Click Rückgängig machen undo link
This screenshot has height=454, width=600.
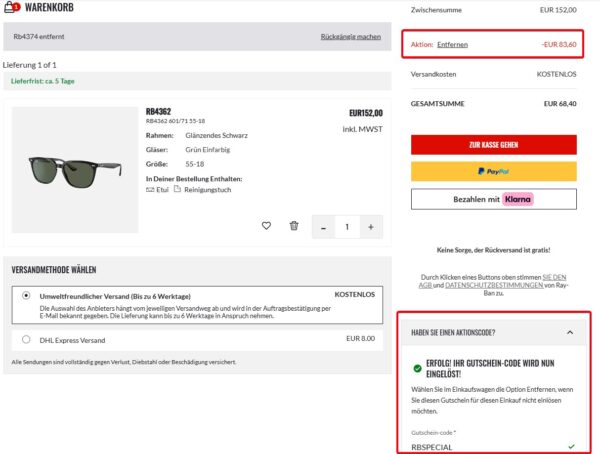click(x=350, y=37)
